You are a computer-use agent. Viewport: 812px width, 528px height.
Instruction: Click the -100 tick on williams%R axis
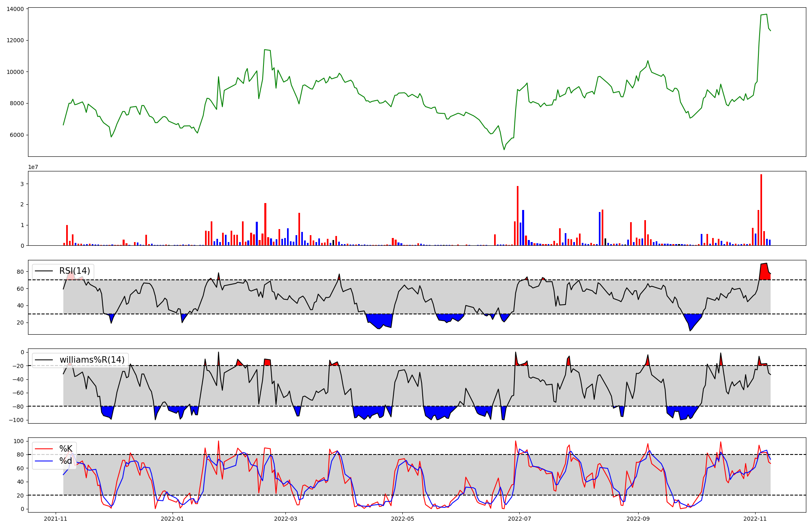pos(16,420)
